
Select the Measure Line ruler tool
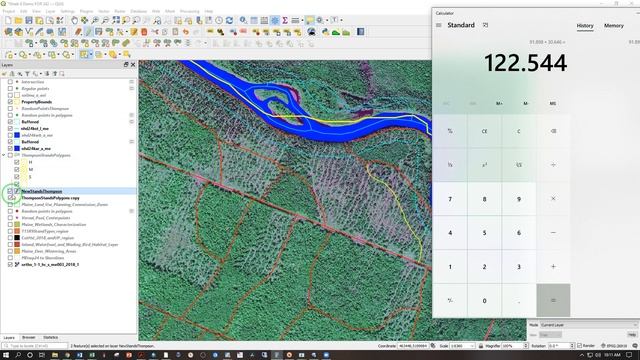295,20
